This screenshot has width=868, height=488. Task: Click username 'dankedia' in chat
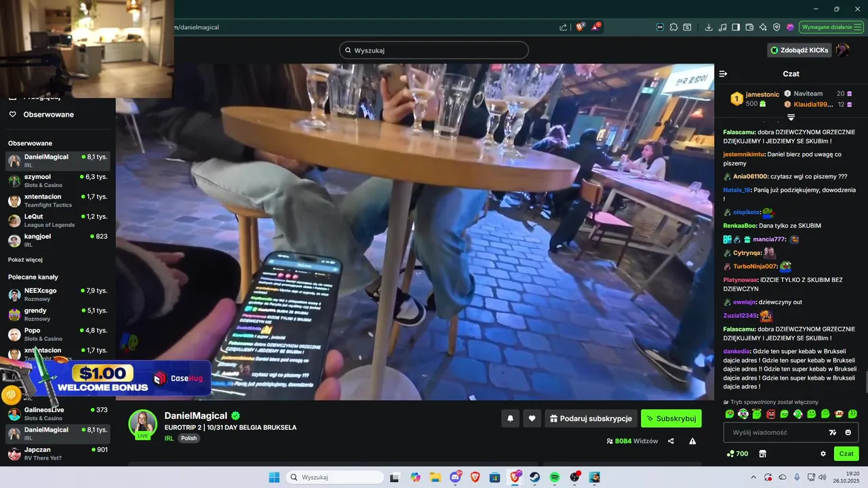coord(736,351)
